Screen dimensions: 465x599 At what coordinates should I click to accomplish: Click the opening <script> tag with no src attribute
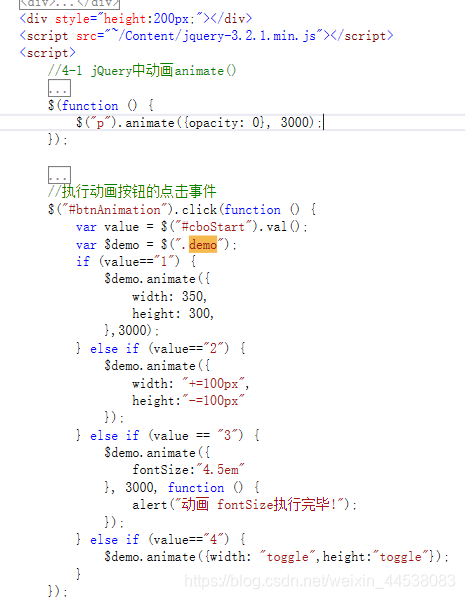coord(48,53)
